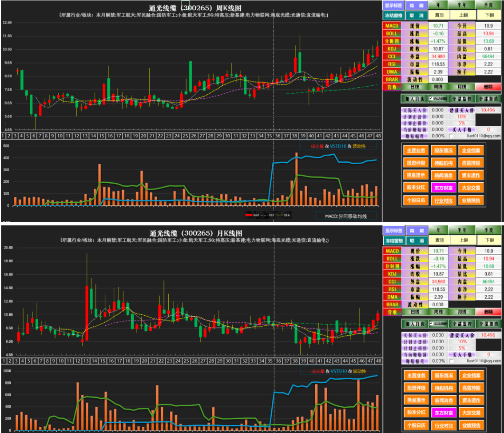
Task: Tick the empty checkbox beside email, monthly panel
Action: point(452,361)
